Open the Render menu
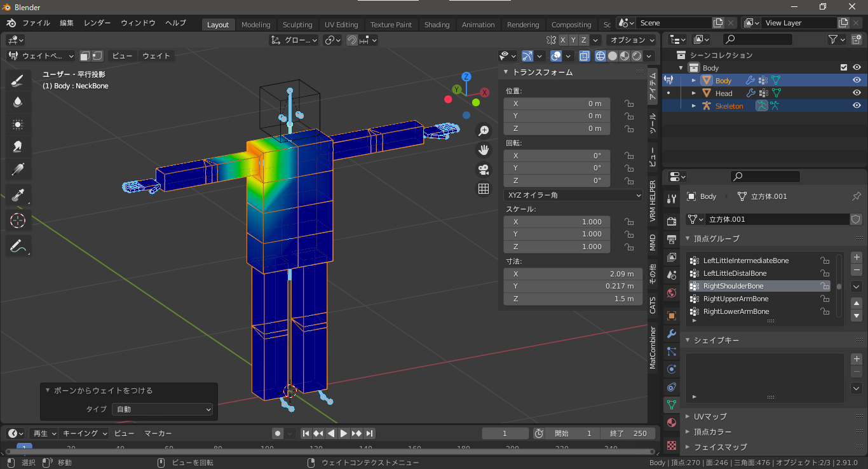 point(97,23)
